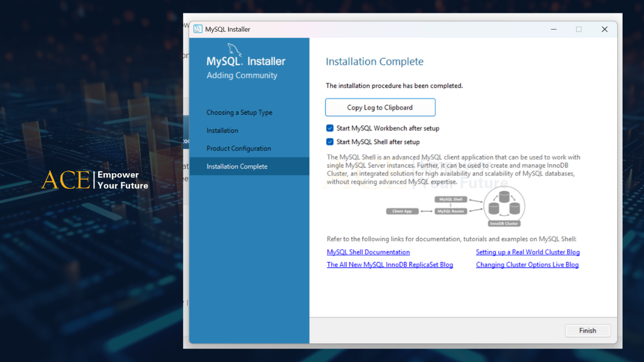Open Changing Cluster Options Live Blog
This screenshot has height=362, width=644.
tap(527, 264)
